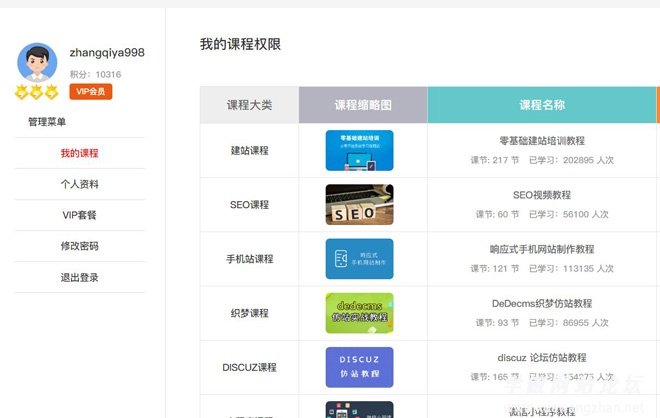Click the orange VIP会员 badge
This screenshot has width=660, height=418.
(91, 92)
